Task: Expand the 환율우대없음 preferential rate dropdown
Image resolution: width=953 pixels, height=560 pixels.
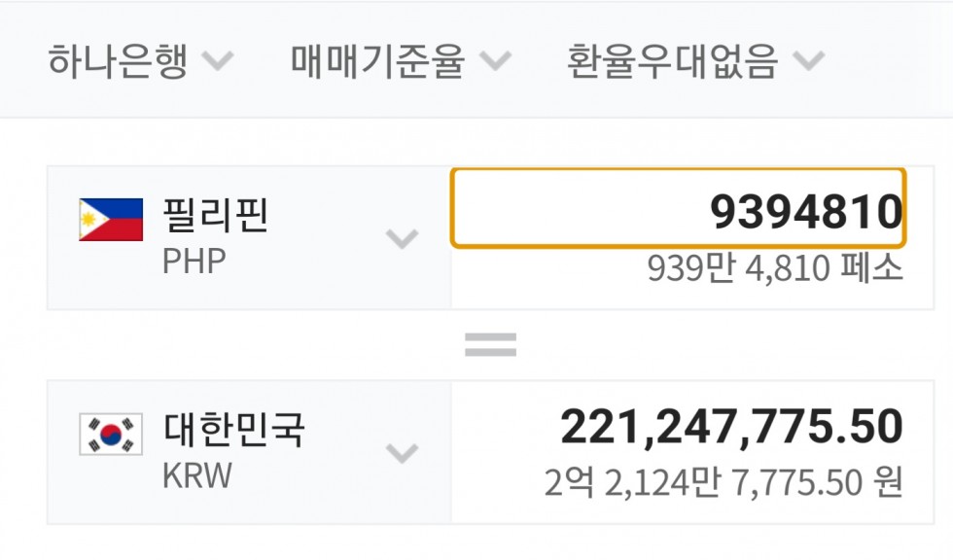Action: point(673,62)
